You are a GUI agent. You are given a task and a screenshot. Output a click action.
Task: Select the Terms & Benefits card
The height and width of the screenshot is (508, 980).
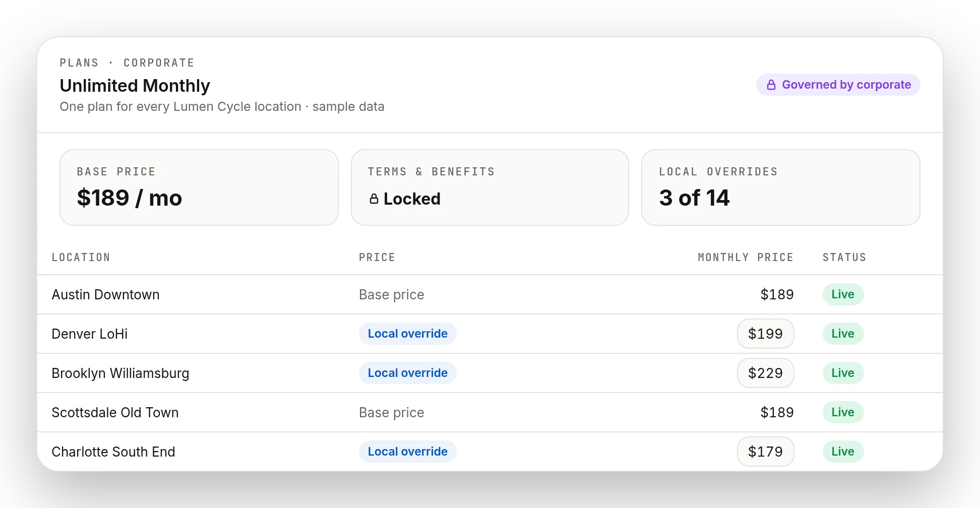click(489, 187)
